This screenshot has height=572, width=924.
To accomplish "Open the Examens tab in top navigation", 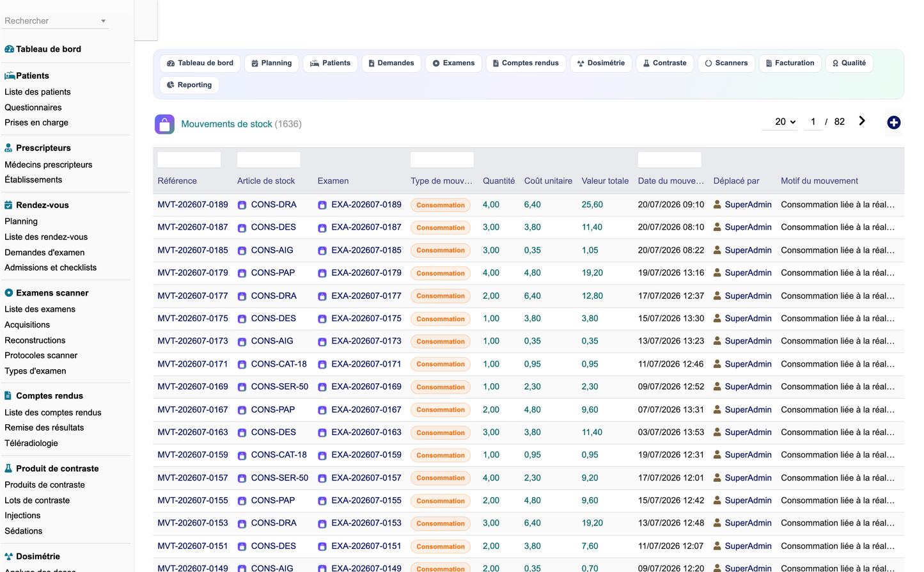I will (x=453, y=63).
